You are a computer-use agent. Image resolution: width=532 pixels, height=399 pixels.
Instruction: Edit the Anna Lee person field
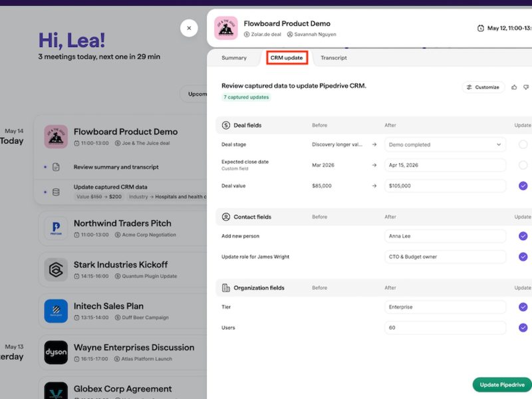[x=445, y=236]
